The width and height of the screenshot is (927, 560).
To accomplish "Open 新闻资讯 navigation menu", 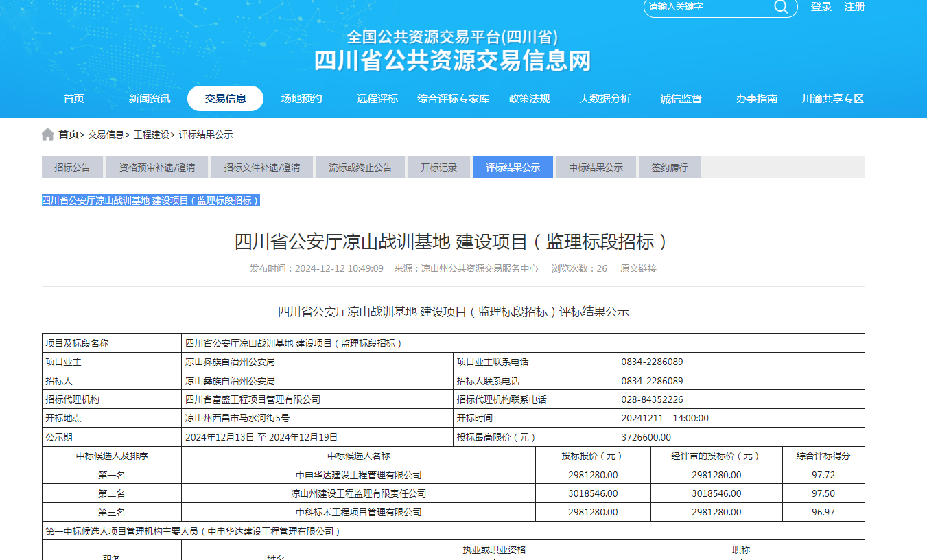I will click(150, 99).
